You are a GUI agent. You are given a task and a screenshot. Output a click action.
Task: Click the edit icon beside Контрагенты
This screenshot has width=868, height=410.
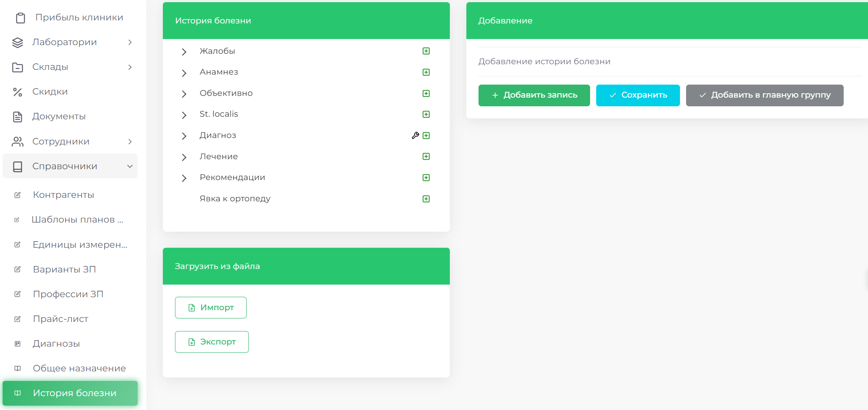[x=17, y=195]
